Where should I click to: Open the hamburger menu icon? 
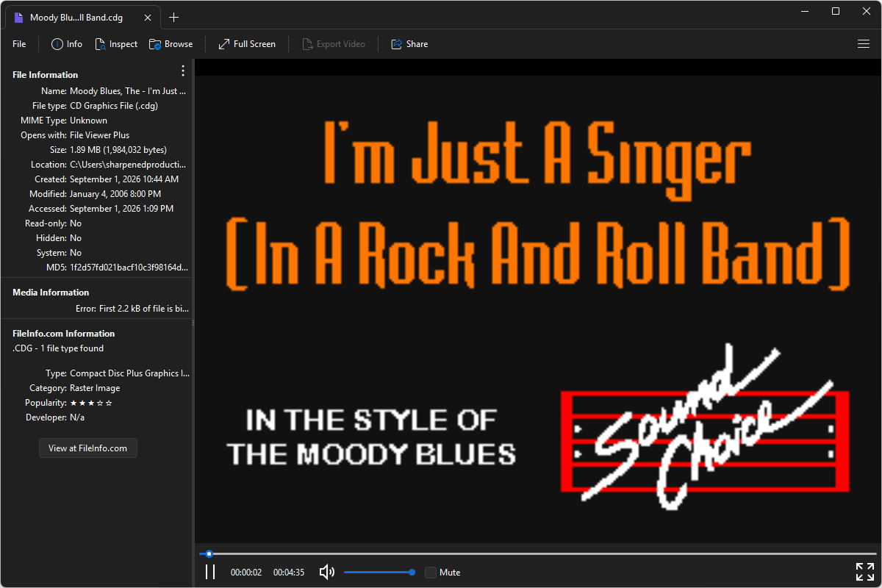tap(864, 44)
